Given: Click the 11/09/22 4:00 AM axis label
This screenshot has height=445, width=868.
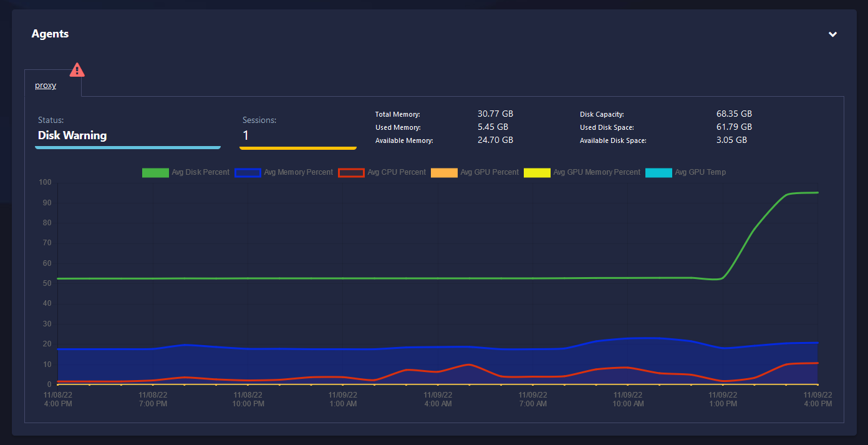Looking at the screenshot, I should tap(438, 399).
